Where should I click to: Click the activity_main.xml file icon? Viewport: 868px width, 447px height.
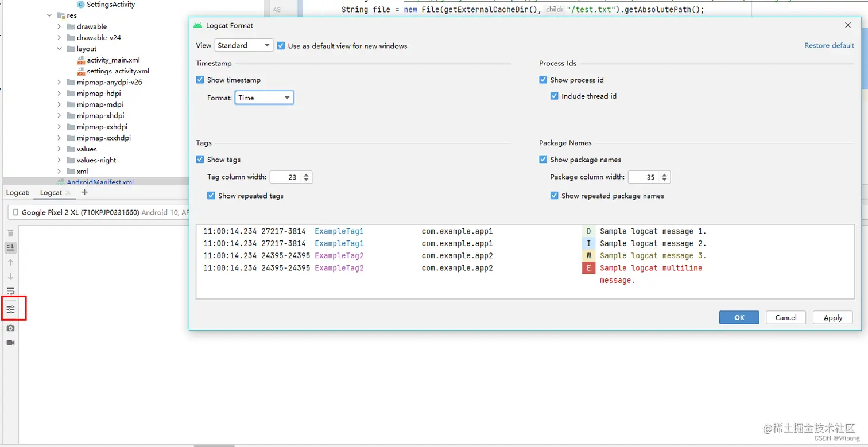(81, 60)
